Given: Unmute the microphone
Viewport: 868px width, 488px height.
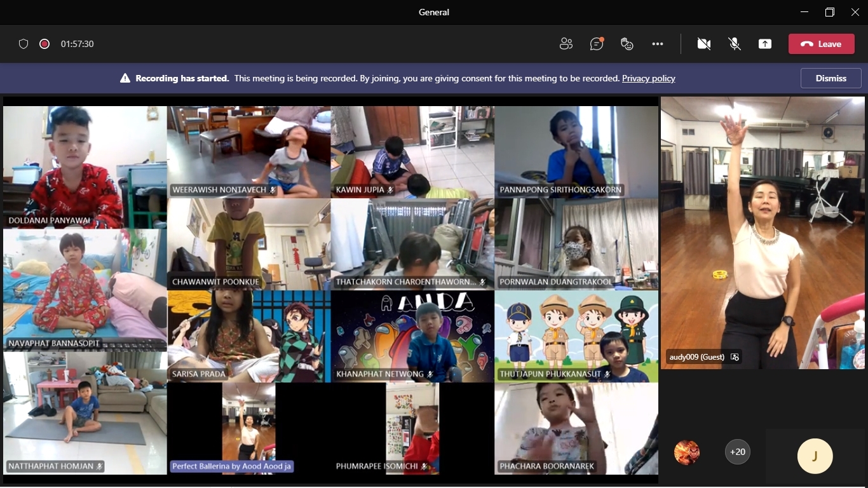Looking at the screenshot, I should 735,44.
